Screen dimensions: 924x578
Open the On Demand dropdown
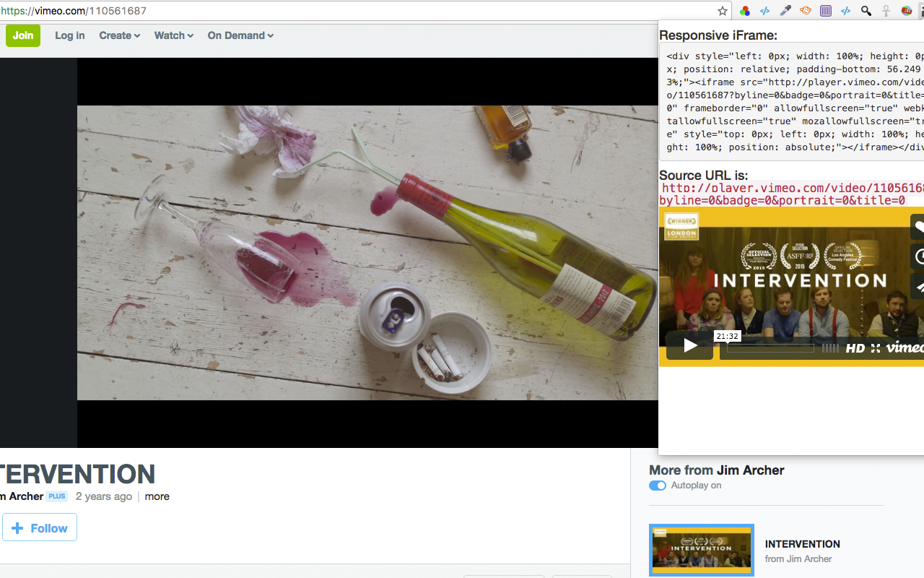(x=240, y=35)
